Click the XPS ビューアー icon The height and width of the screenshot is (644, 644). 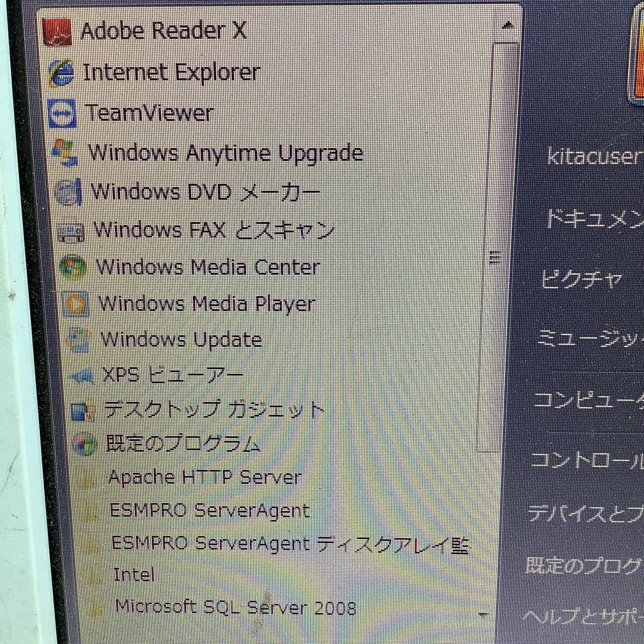tap(82, 376)
